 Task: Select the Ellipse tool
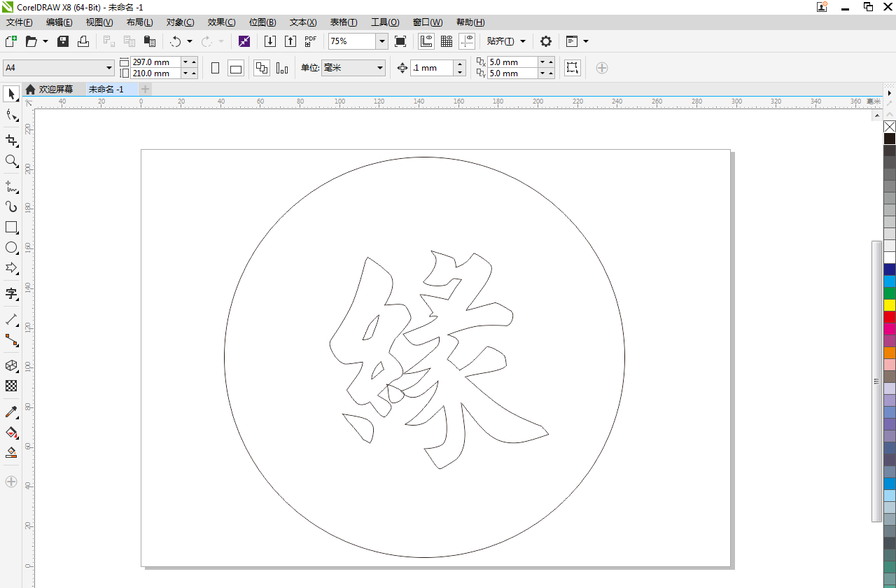[x=11, y=248]
